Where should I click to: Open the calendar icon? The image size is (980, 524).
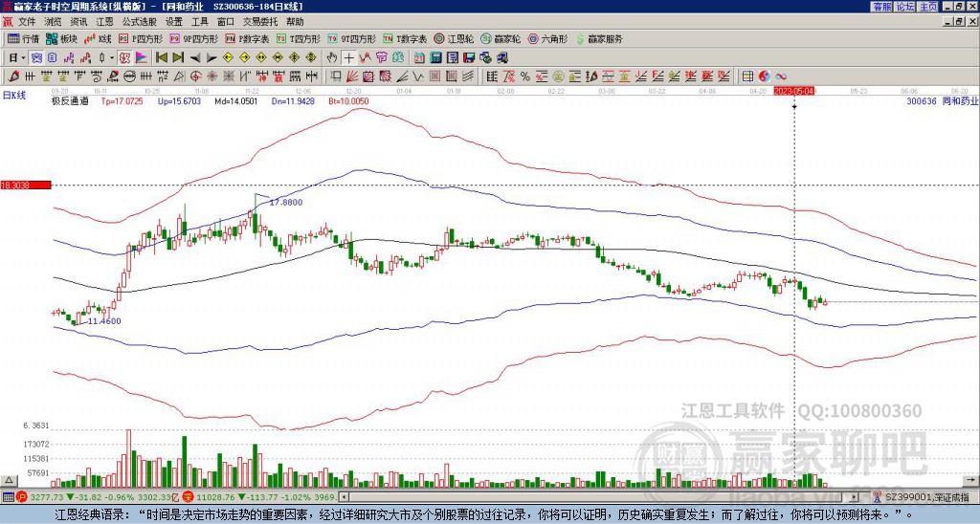(419, 57)
